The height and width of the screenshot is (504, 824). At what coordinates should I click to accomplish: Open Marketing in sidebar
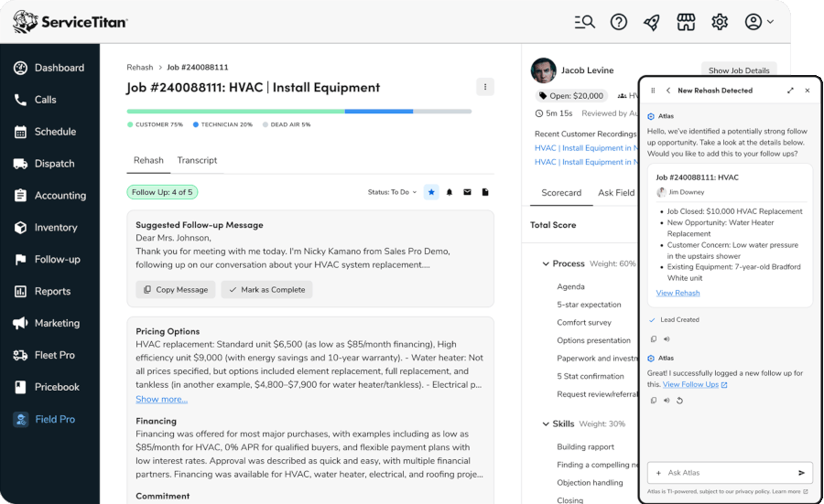[x=47, y=324]
